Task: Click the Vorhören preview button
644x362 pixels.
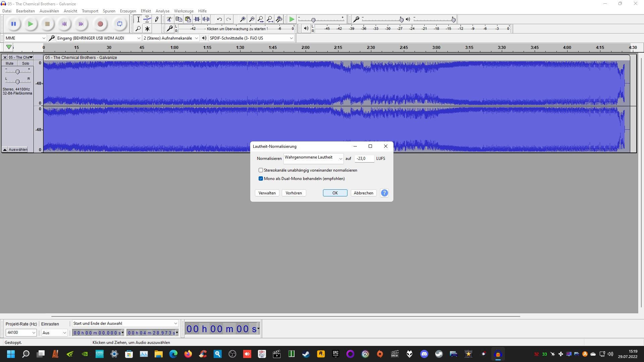Action: [293, 193]
